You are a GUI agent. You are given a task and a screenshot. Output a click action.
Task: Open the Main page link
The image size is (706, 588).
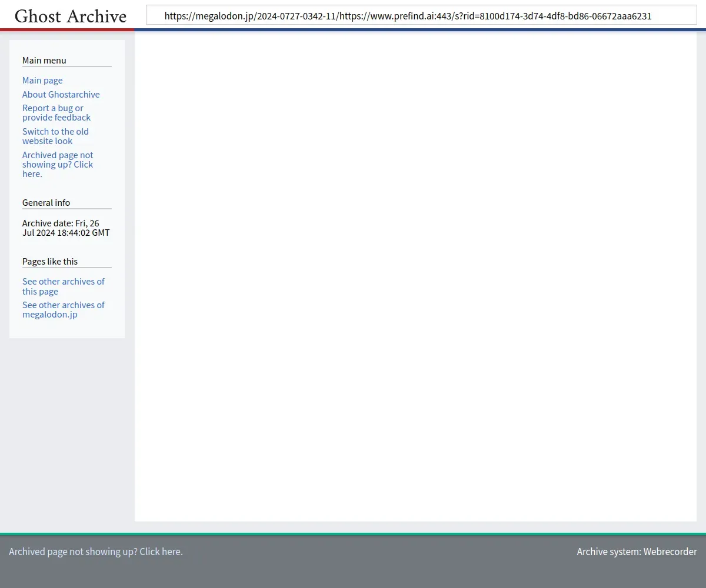(x=42, y=81)
